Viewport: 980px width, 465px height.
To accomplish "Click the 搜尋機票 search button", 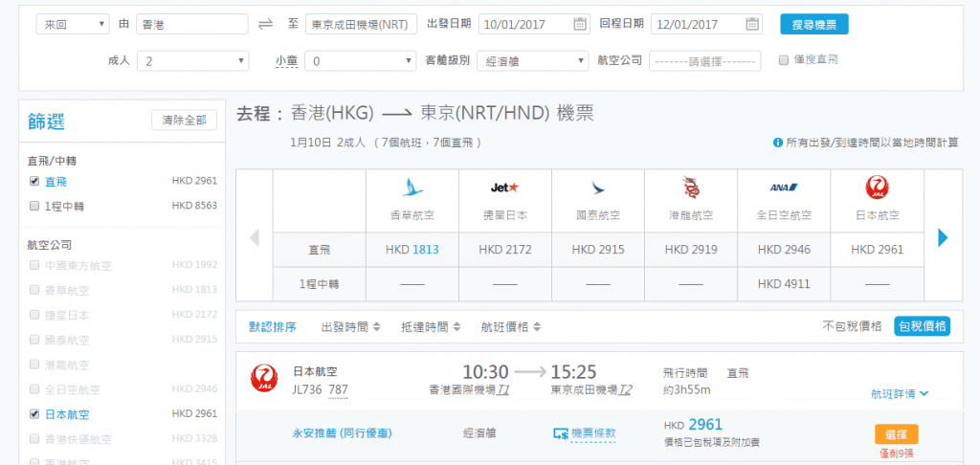I will [813, 25].
